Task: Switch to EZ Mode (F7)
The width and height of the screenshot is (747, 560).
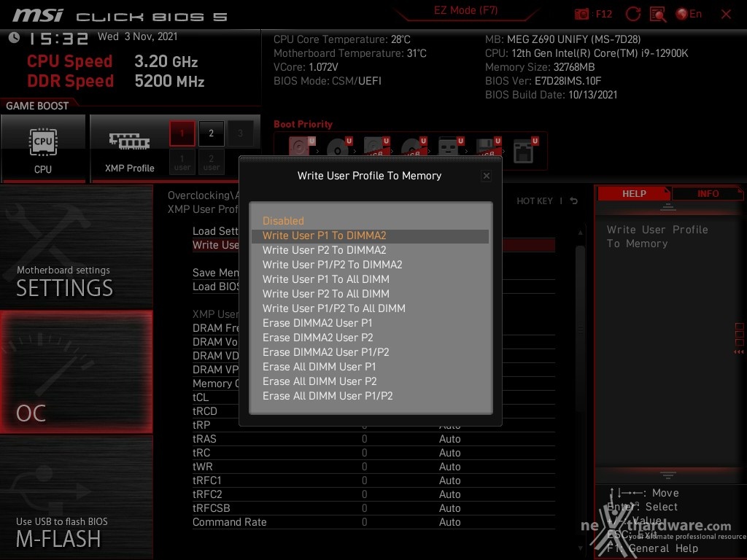Action: pos(465,10)
